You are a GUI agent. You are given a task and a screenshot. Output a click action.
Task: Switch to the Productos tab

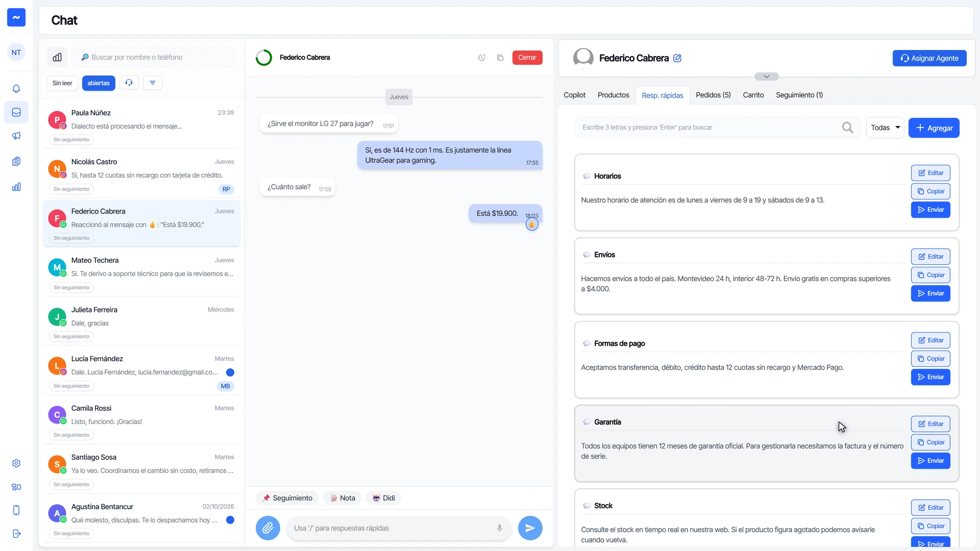614,95
